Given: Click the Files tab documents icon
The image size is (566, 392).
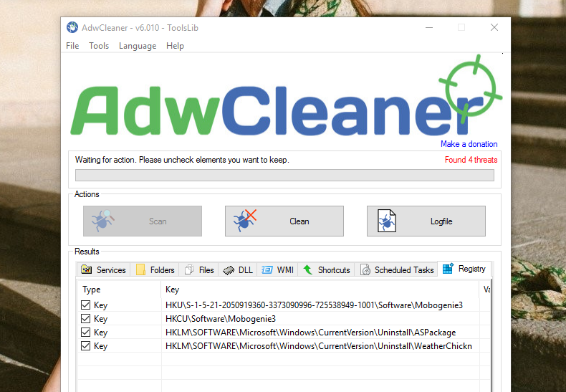Looking at the screenshot, I should [x=189, y=269].
